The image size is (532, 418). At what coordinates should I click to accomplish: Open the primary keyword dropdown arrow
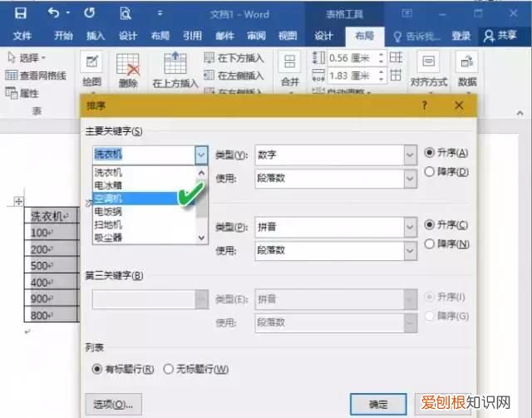(201, 155)
